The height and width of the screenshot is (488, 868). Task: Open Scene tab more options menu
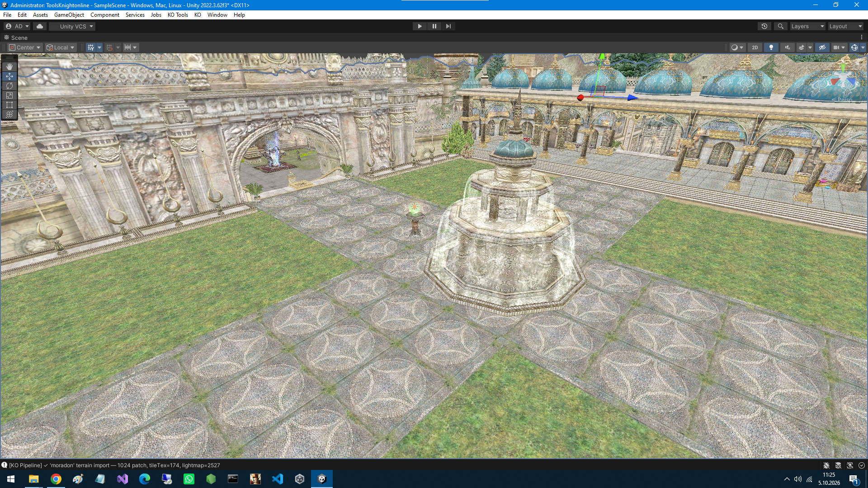(861, 38)
